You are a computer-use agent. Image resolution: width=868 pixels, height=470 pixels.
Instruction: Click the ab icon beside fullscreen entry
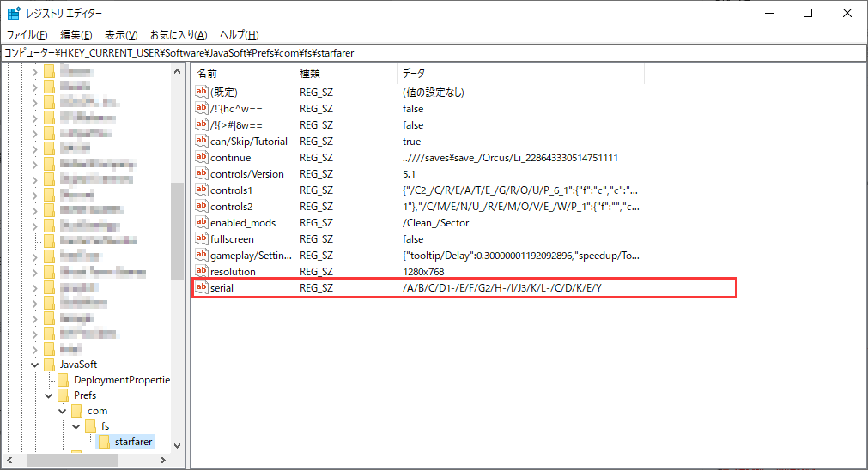202,239
